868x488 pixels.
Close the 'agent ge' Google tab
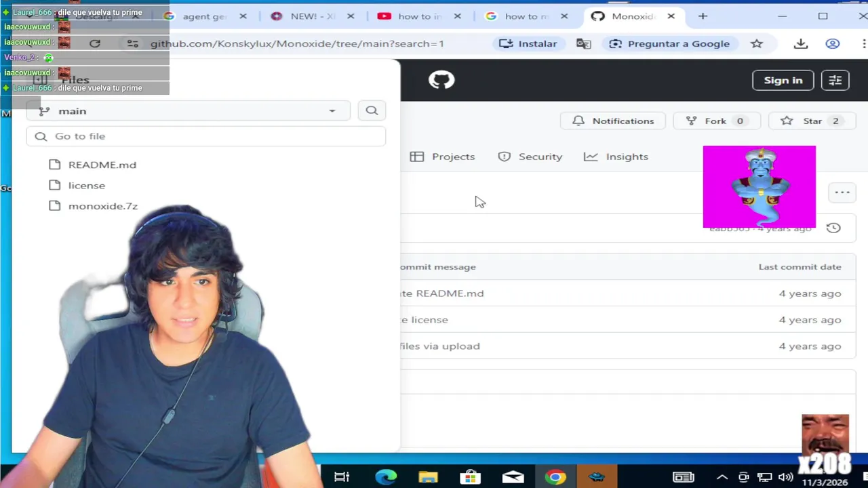(x=243, y=16)
